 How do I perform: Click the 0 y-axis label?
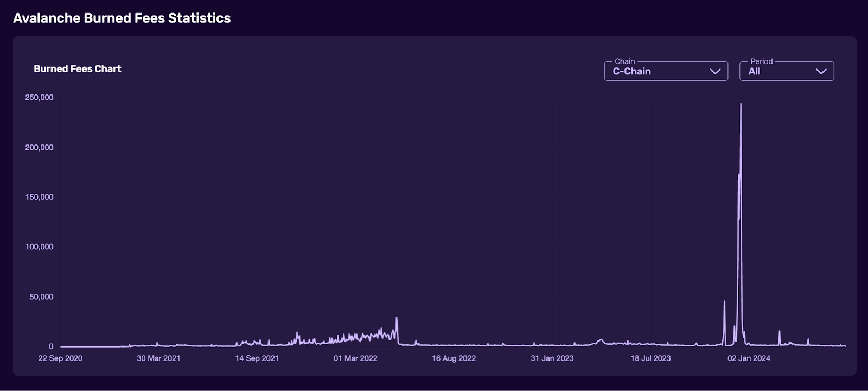(x=51, y=346)
